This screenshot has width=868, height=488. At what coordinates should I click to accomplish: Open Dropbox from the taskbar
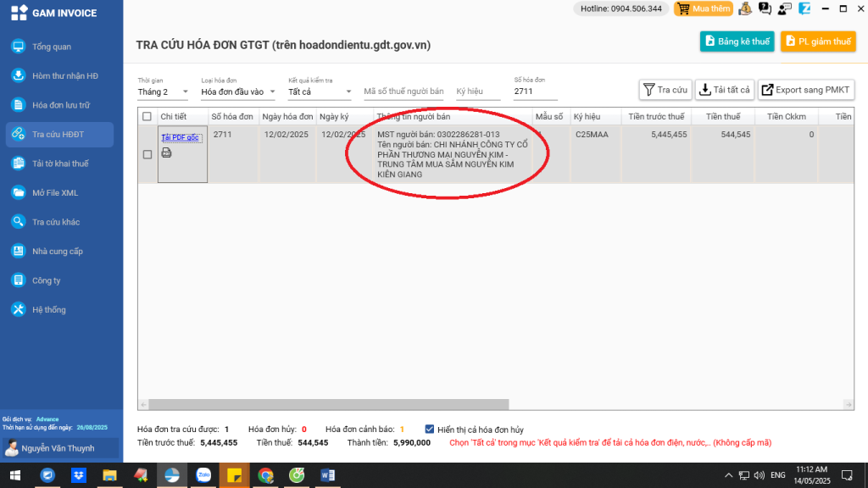[x=79, y=475]
